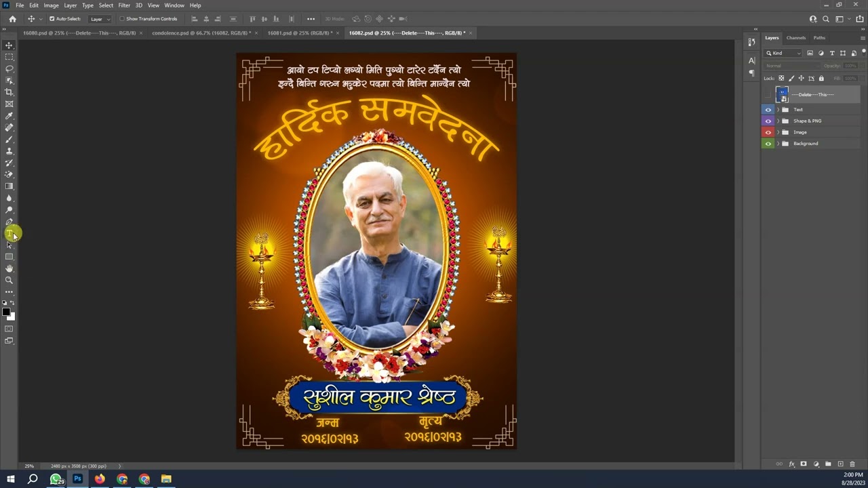
Task: Filter layers by pixel layers icon
Action: point(810,53)
